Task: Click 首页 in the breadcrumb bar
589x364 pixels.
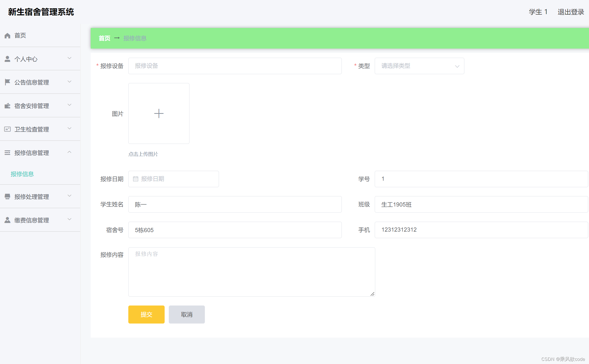Action: tap(104, 38)
